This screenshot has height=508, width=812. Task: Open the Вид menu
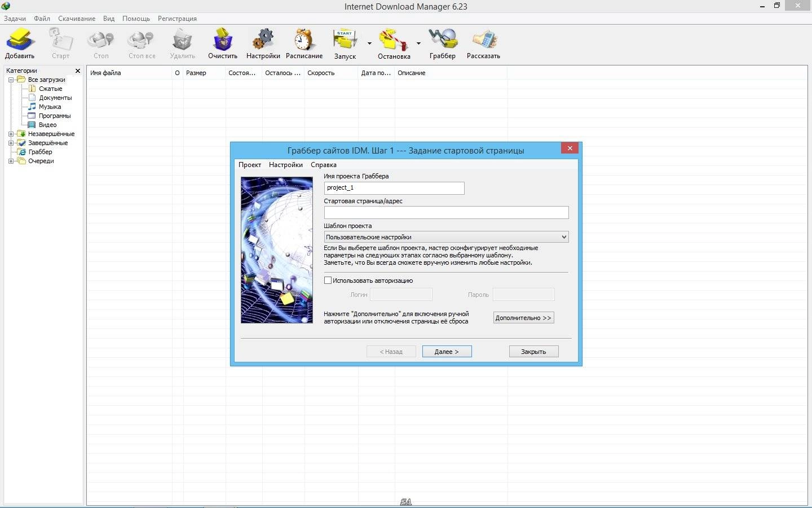(109, 19)
